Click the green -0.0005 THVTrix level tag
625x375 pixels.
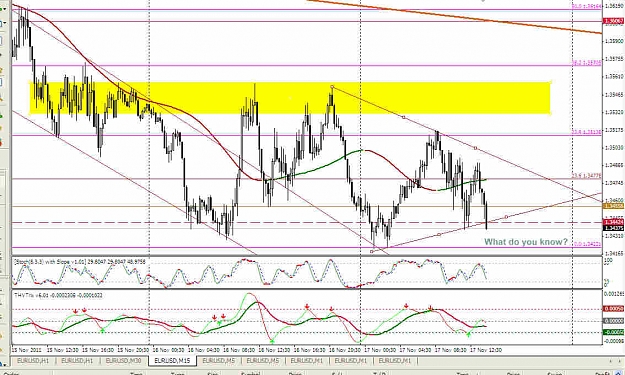(x=613, y=332)
